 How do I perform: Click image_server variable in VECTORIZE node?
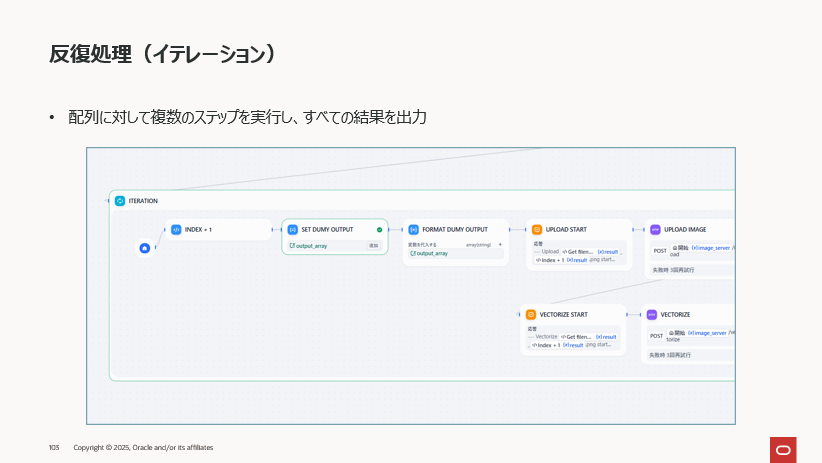(x=707, y=333)
